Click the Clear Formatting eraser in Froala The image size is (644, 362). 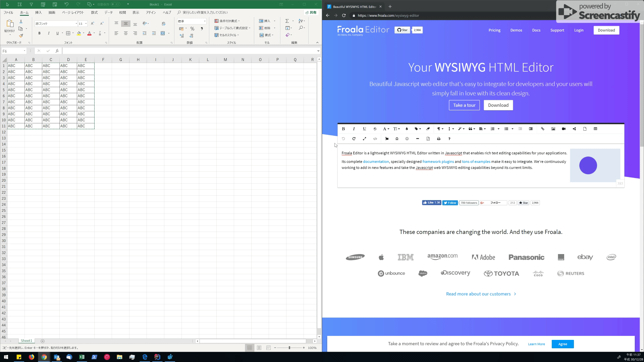pyautogui.click(x=428, y=129)
